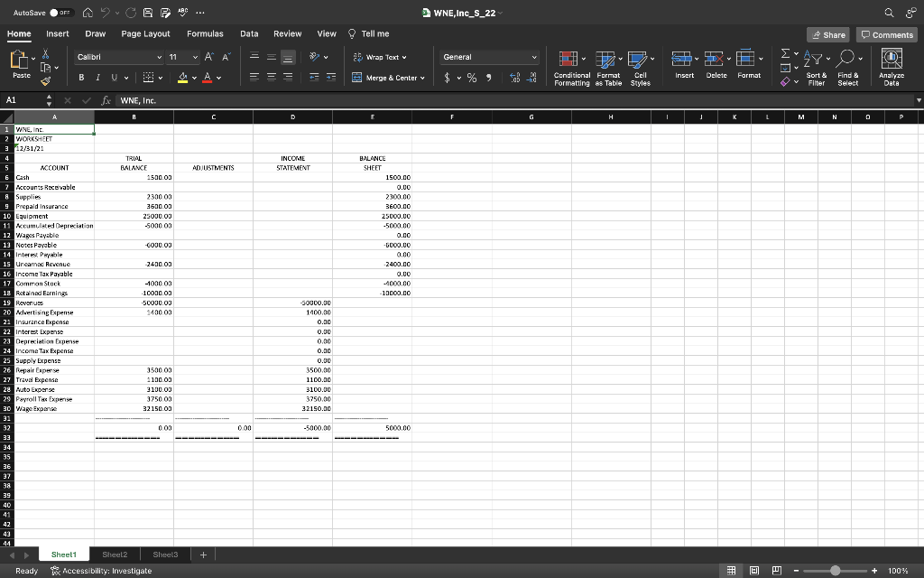Switch to Page Layout view icon
This screenshot has height=578, width=924.
(x=753, y=571)
